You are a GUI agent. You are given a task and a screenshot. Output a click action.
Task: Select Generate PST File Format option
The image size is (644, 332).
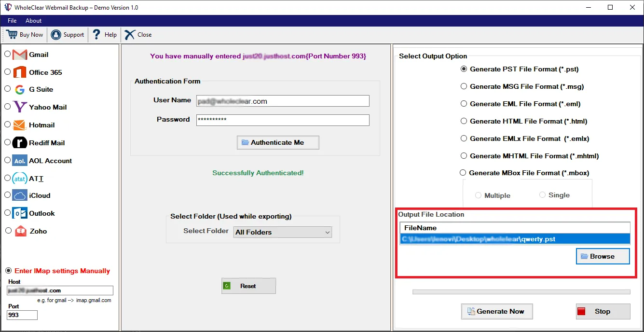464,69
